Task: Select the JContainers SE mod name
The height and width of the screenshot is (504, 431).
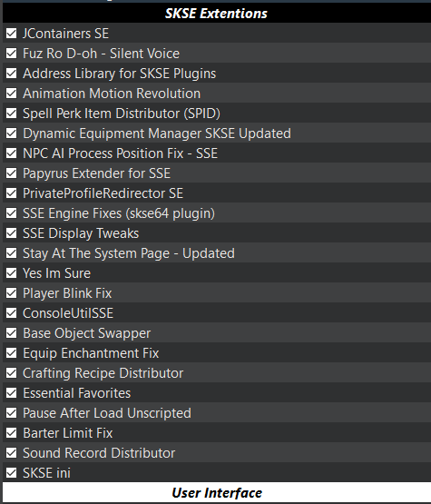Action: (66, 34)
